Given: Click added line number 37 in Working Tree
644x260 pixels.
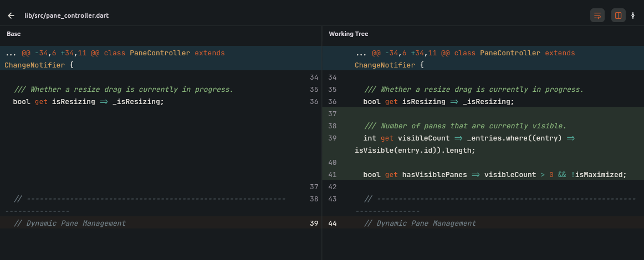Looking at the screenshot, I should pos(333,113).
